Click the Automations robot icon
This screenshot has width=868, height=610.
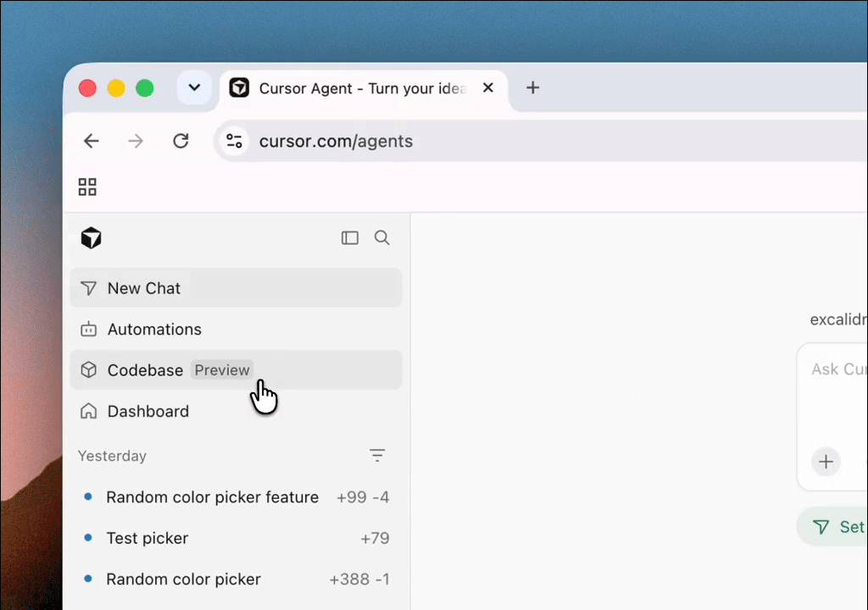click(88, 330)
